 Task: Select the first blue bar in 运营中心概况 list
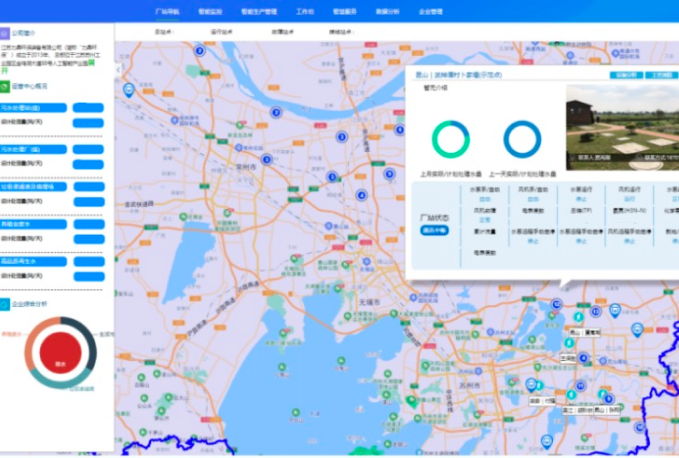(x=33, y=106)
